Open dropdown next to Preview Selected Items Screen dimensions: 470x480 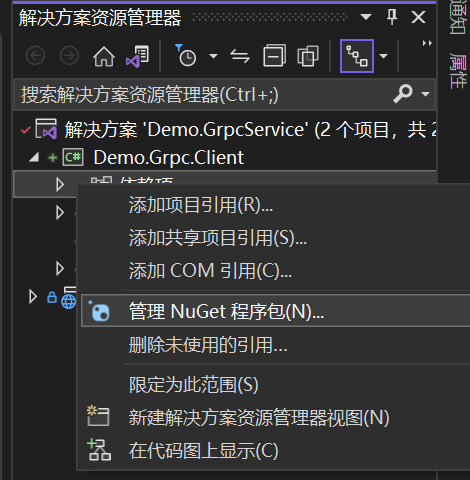pos(384,56)
